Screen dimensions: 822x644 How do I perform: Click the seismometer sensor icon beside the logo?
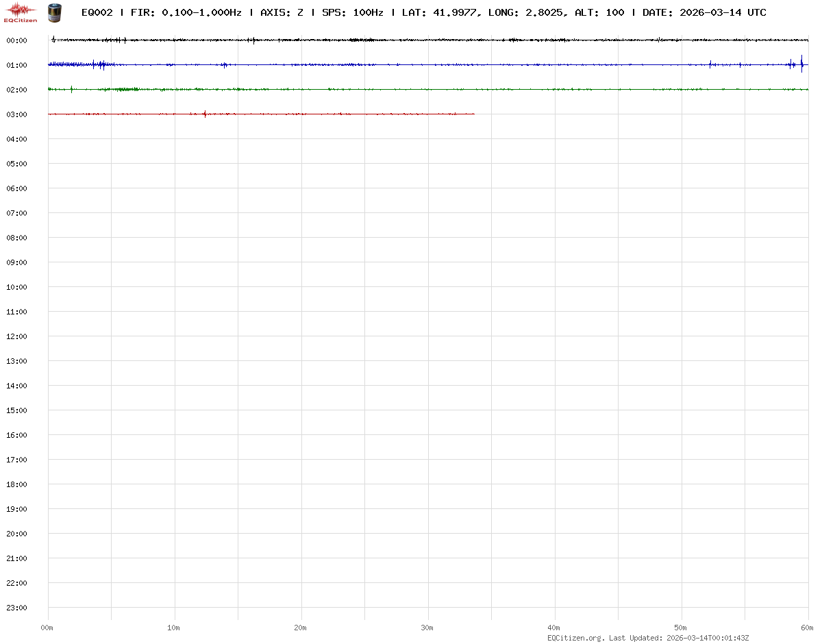click(x=53, y=12)
